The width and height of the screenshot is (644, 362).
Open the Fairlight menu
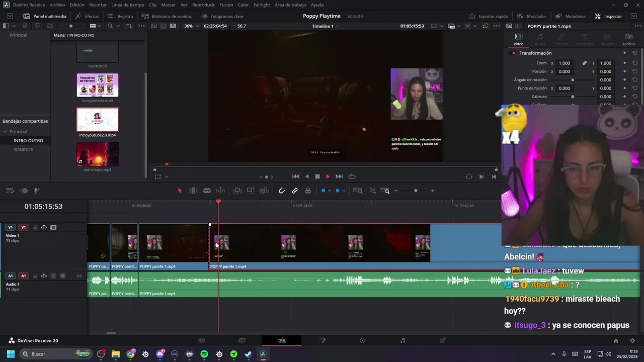(262, 5)
